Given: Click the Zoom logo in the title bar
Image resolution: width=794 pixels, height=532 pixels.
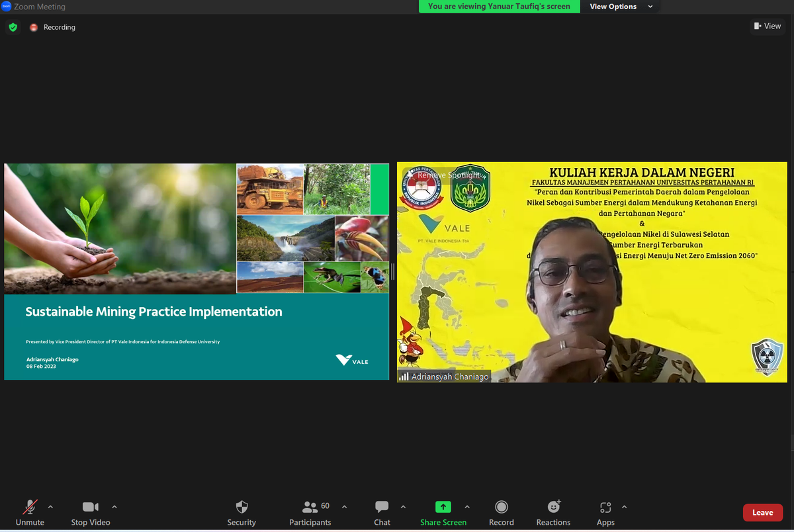Looking at the screenshot, I should [7, 7].
